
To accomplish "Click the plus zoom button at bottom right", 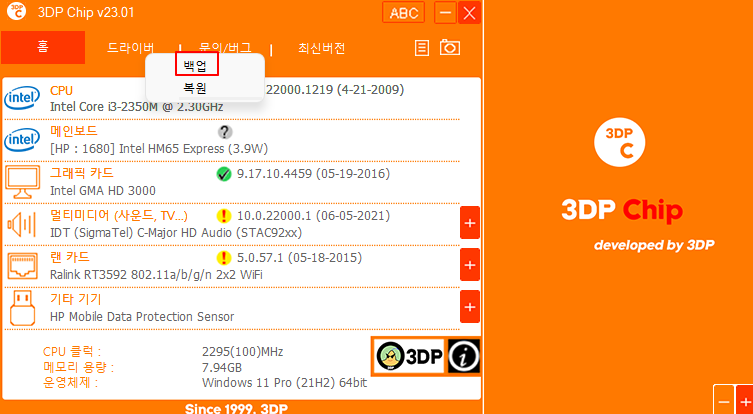I will 744,402.
